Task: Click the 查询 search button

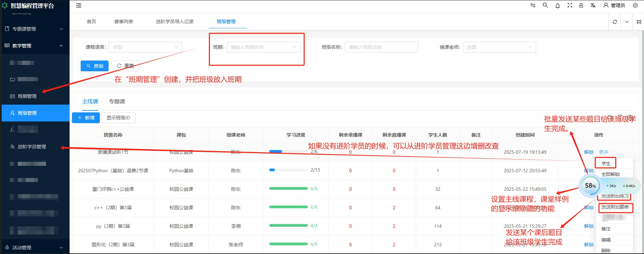Action: pyautogui.click(x=94, y=66)
